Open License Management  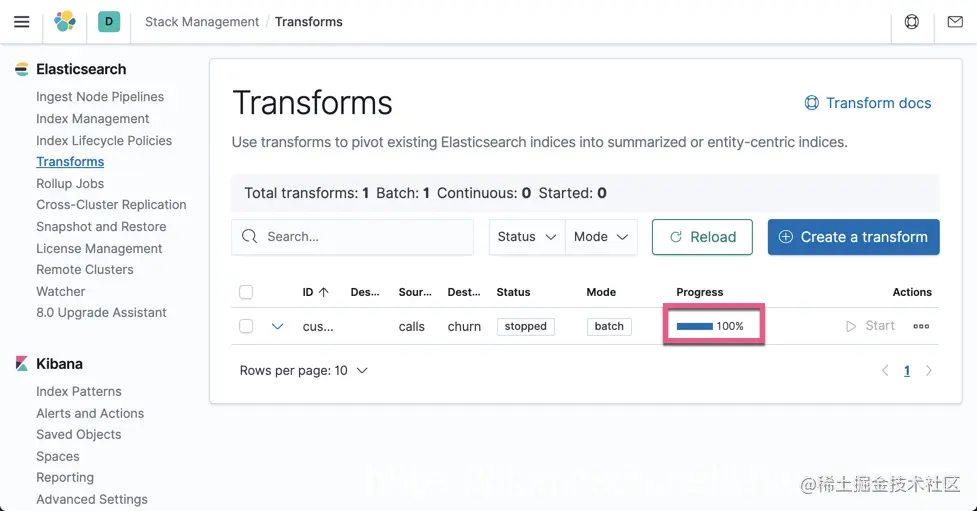tap(98, 248)
